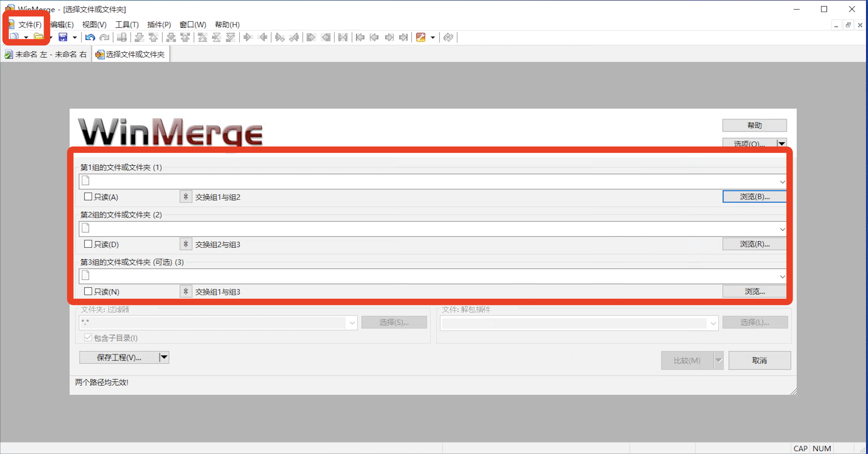868x454 pixels.
Task: Click inside the group 2 path input field
Action: (x=429, y=229)
